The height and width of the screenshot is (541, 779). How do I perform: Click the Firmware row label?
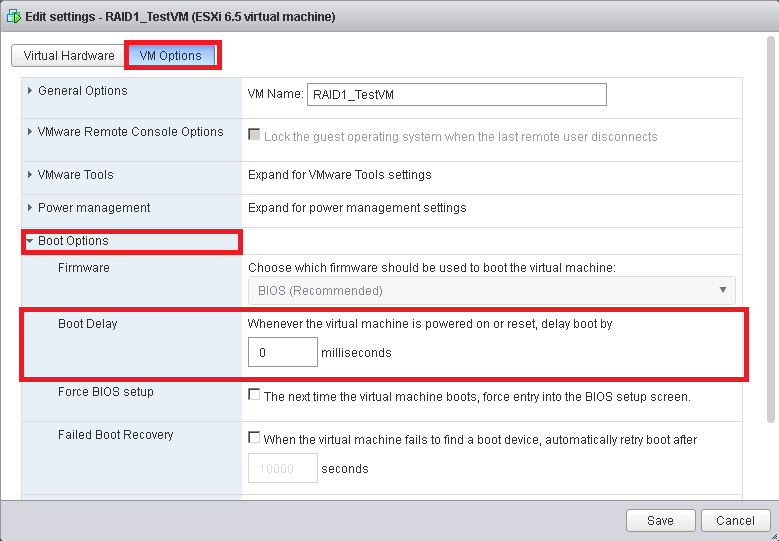pos(84,268)
